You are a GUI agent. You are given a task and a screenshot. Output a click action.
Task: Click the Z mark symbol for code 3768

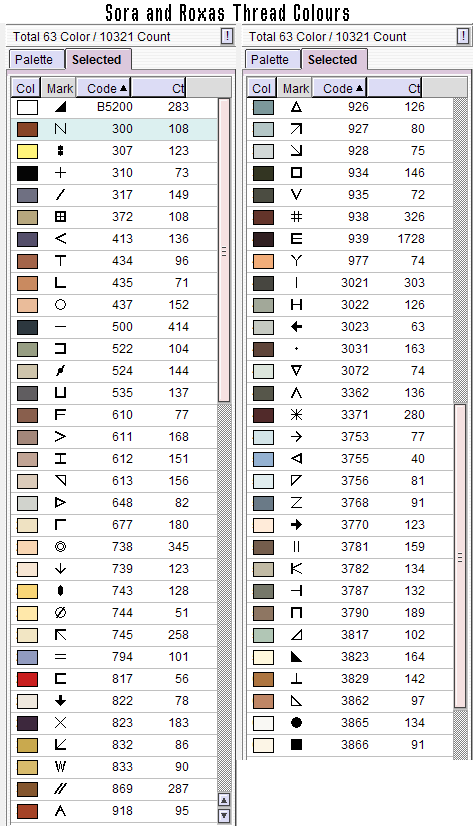[x=297, y=503]
